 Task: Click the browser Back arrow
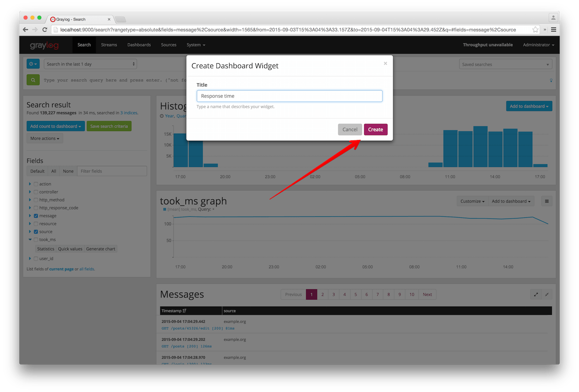(x=25, y=30)
